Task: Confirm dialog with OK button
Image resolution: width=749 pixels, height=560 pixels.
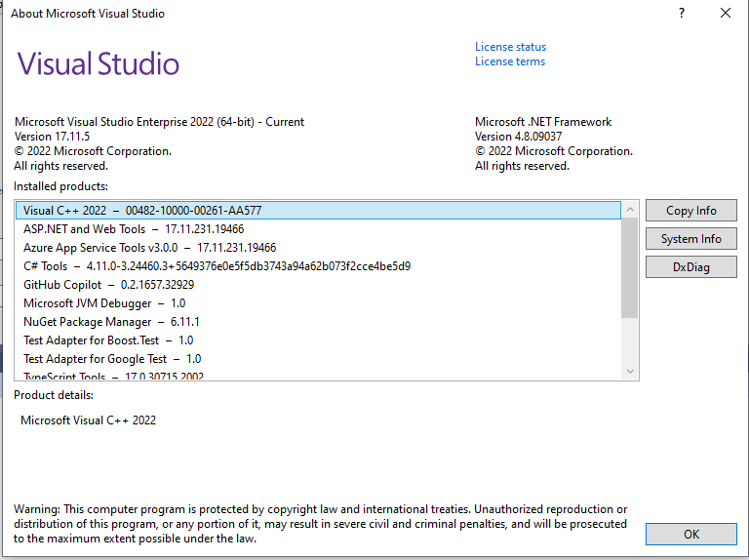Action: (691, 535)
